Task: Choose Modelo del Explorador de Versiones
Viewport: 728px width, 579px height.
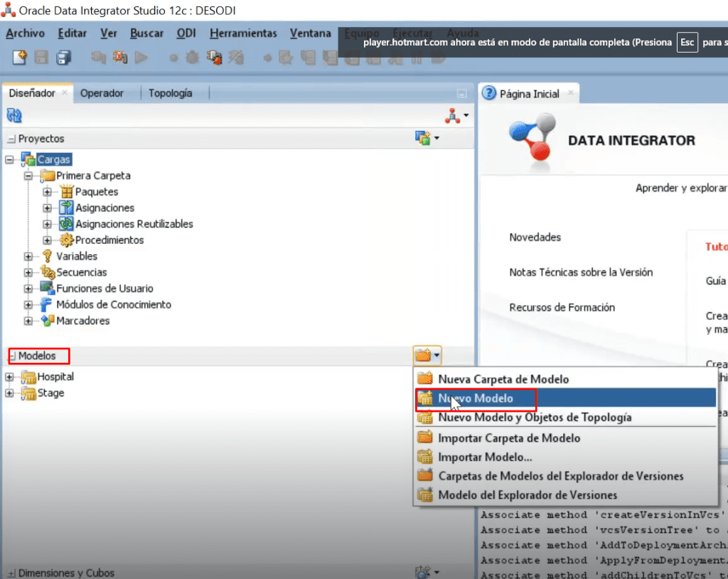Action: tap(565, 495)
